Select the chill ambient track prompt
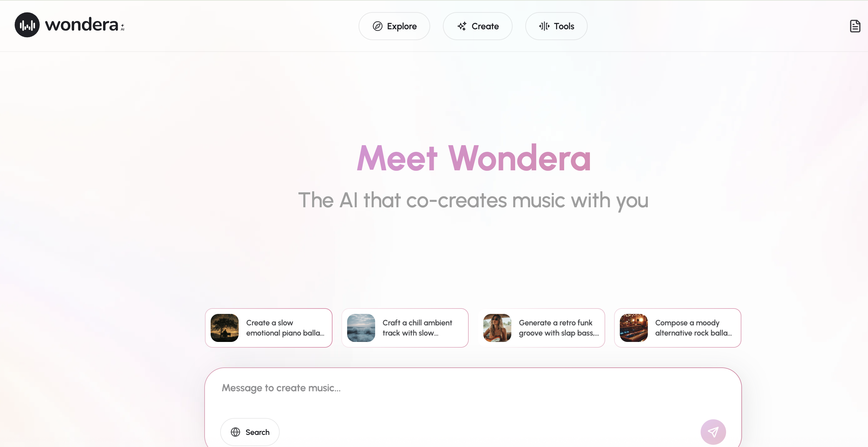This screenshot has width=868, height=447. tap(405, 328)
